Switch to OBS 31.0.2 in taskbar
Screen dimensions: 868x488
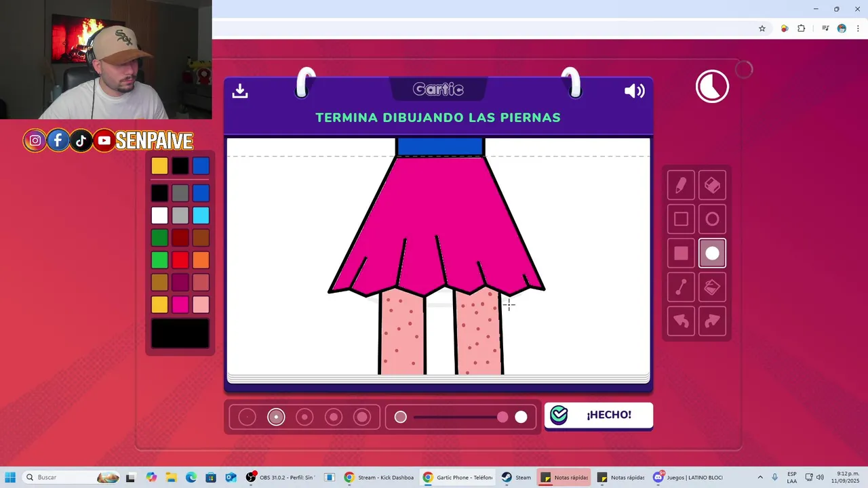click(281, 477)
